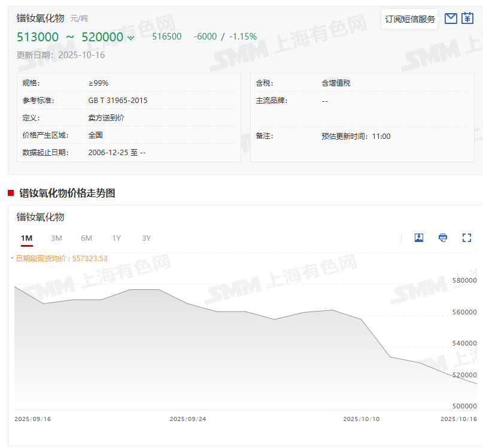Click the 日期段现货均价 legend item
This screenshot has height=448, width=483.
click(60, 258)
